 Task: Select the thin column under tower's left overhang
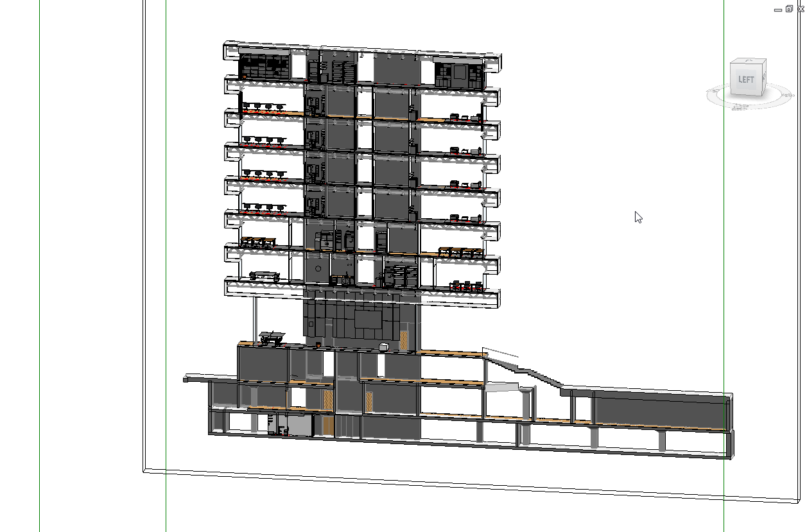coord(255,318)
